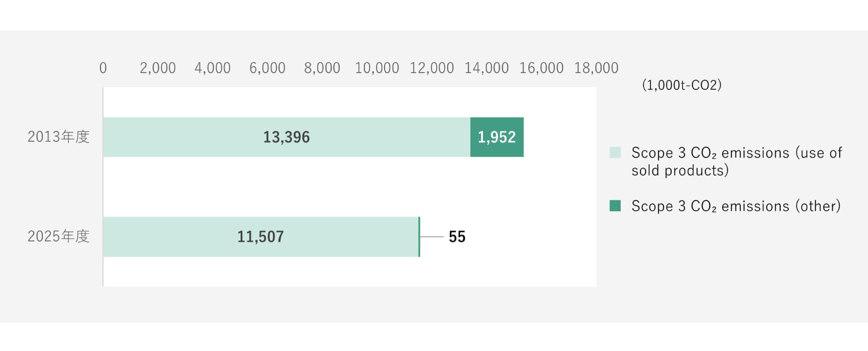The width and height of the screenshot is (868, 351).
Task: Click the 6,000 axis tick label
Action: (267, 68)
